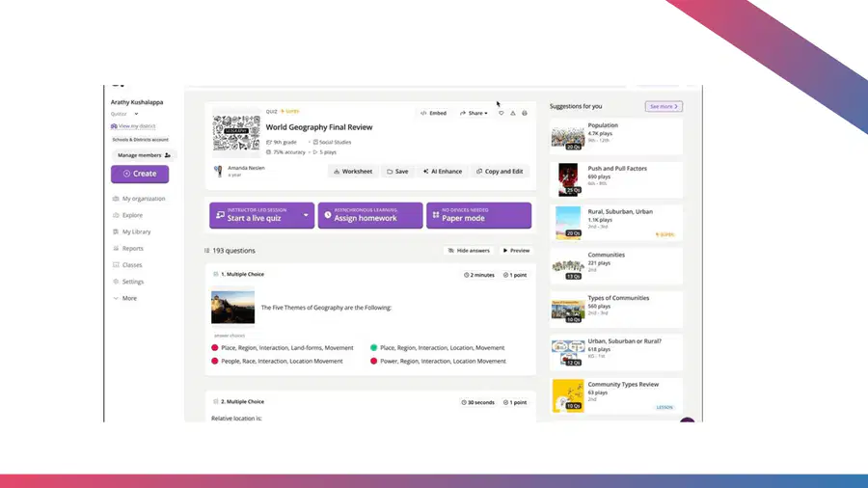The width and height of the screenshot is (868, 488).
Task: Save the quiz with Save button
Action: click(x=397, y=172)
